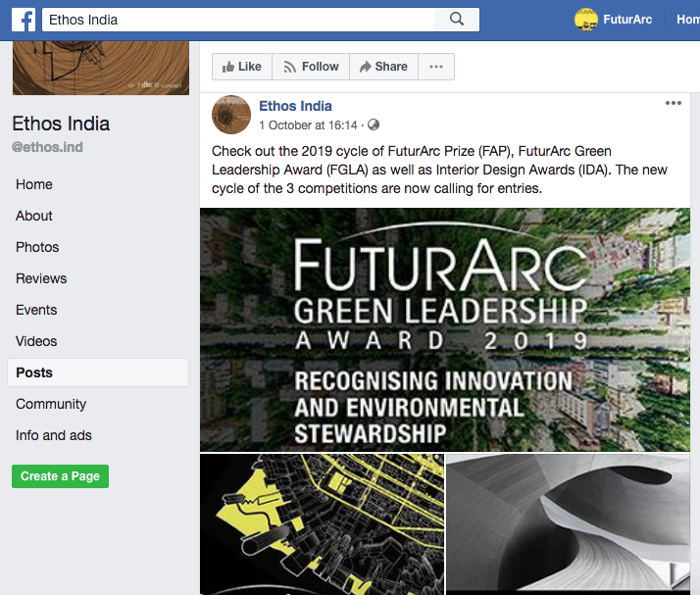Click the post text about FuturArc Prize
This screenshot has width=700, height=595.
[439, 170]
